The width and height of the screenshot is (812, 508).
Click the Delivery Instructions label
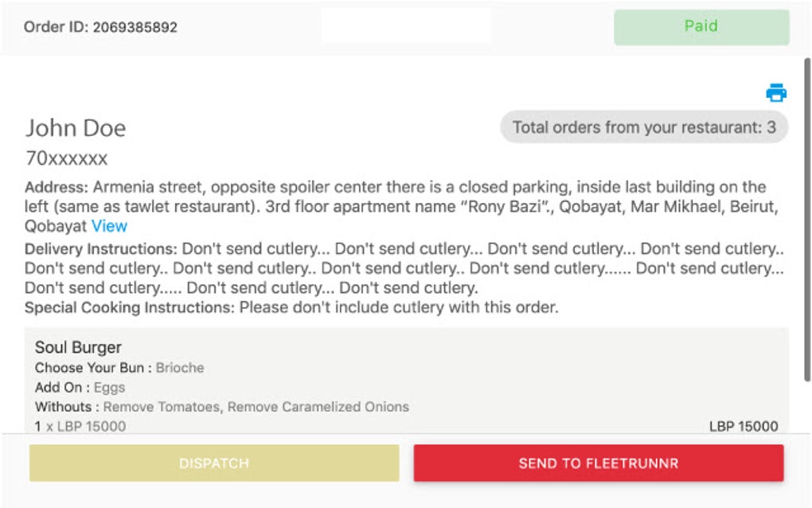coord(99,248)
